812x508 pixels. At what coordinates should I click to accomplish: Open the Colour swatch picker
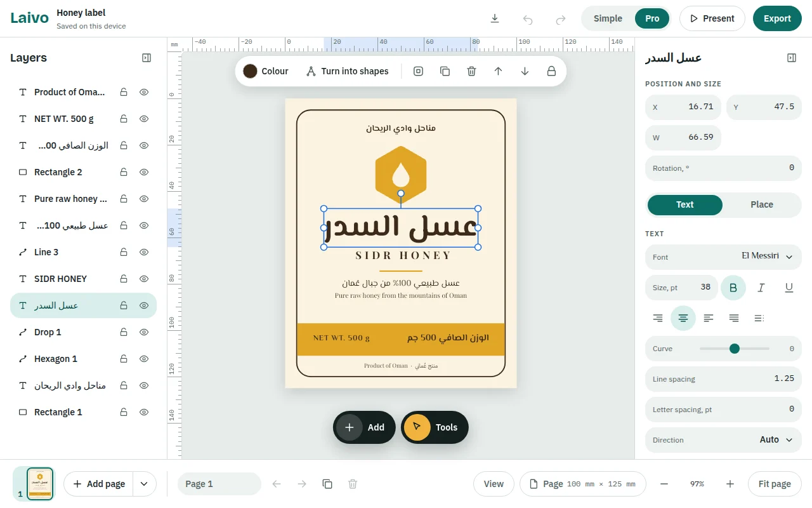(266, 71)
